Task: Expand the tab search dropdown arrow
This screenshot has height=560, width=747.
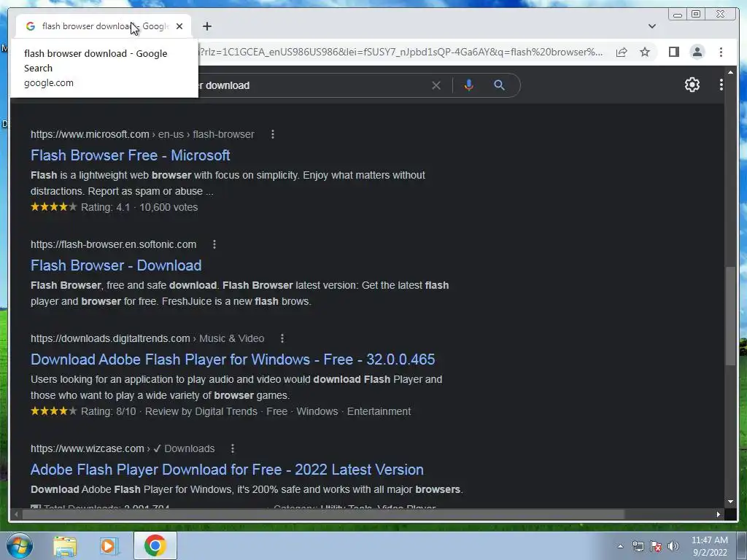Action: point(651,26)
